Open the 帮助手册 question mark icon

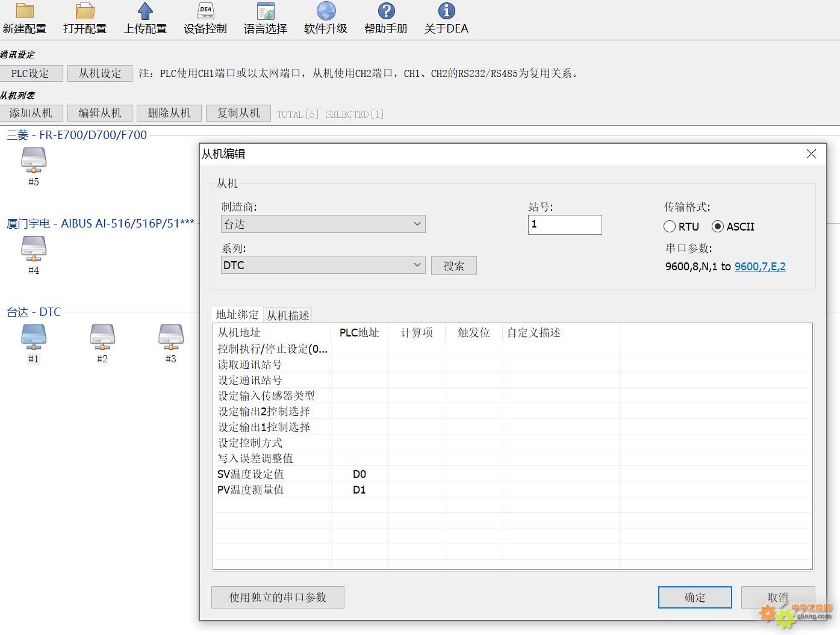click(x=386, y=11)
